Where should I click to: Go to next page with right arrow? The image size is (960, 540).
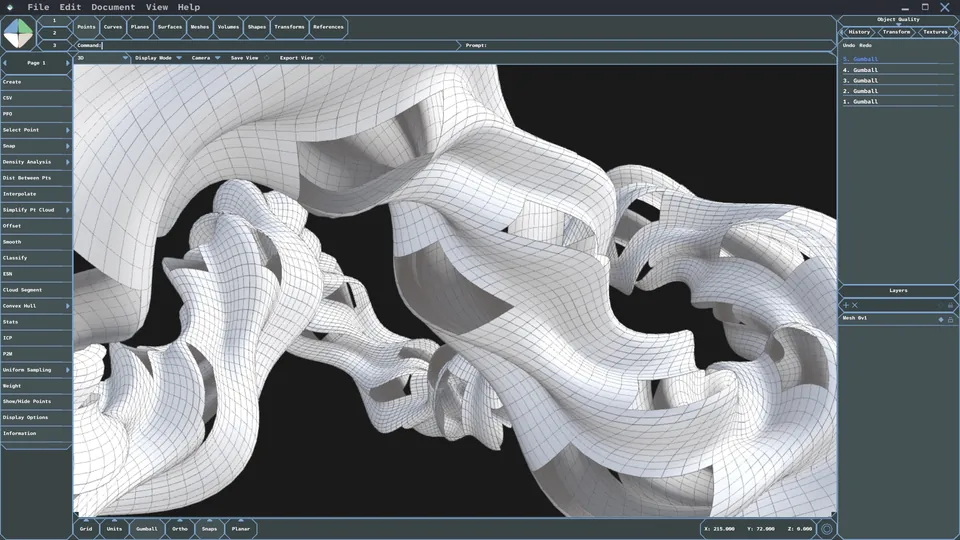pyautogui.click(x=67, y=63)
